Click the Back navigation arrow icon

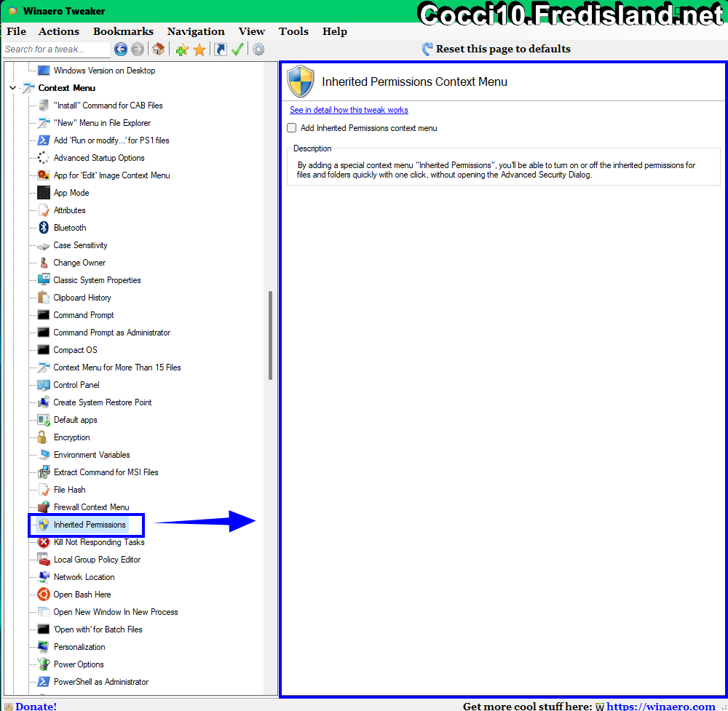[121, 49]
